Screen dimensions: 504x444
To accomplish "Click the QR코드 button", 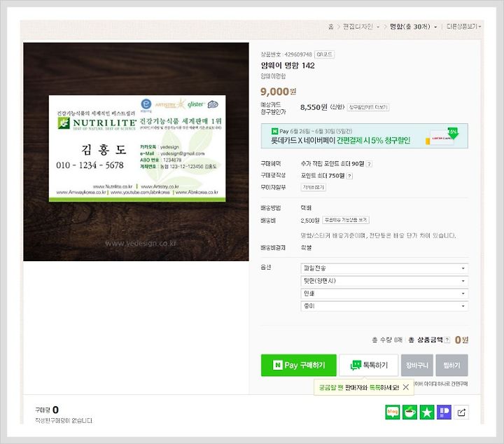I will (324, 55).
